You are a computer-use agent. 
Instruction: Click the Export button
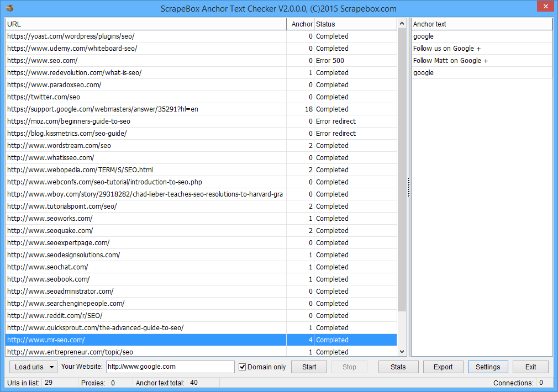pos(443,367)
